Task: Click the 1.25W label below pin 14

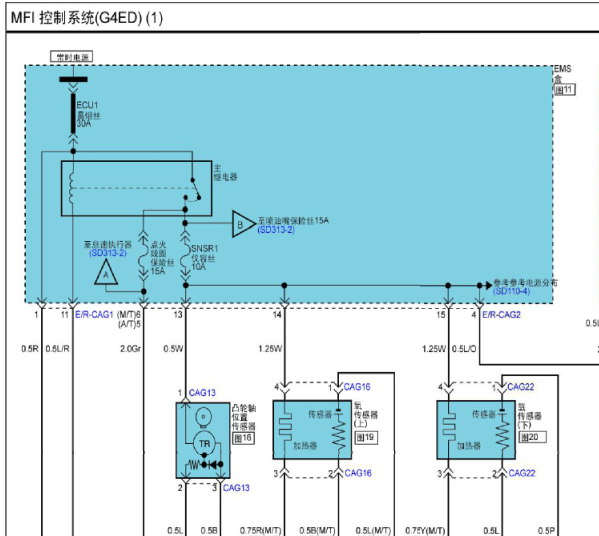Action: [x=270, y=349]
